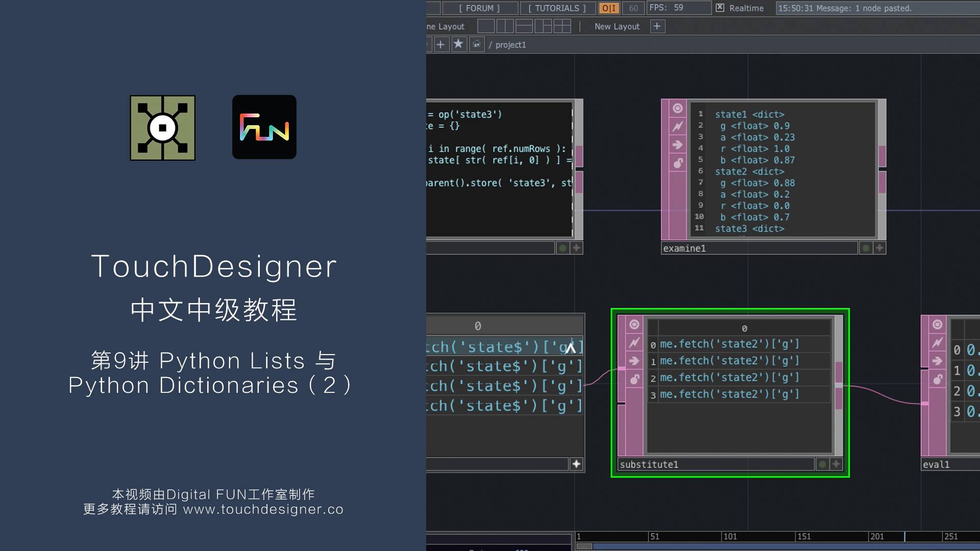This screenshot has height=551, width=980.
Task: Click the 'state2 <dict>' line in examine1
Action: (x=749, y=171)
